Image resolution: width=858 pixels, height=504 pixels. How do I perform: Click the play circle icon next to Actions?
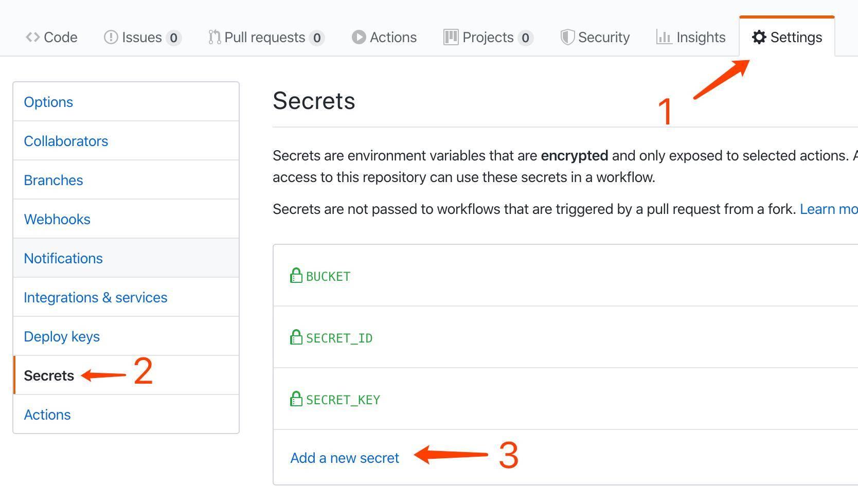pyautogui.click(x=359, y=37)
